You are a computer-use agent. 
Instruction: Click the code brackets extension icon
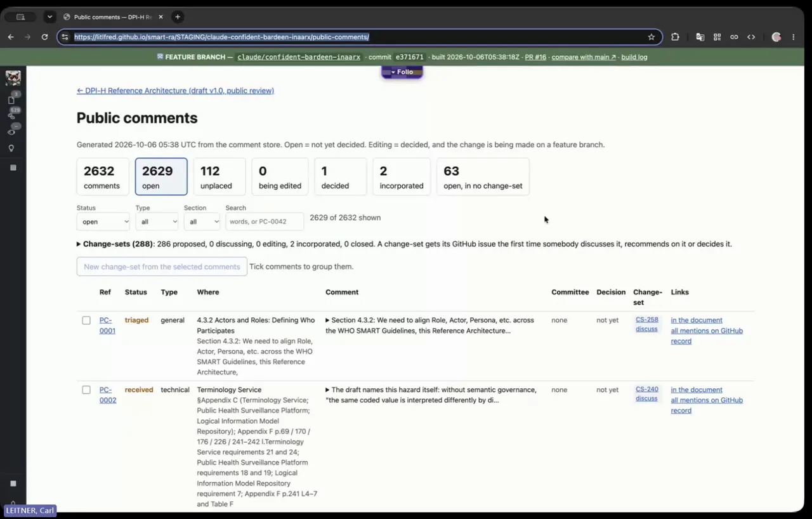[x=751, y=37]
